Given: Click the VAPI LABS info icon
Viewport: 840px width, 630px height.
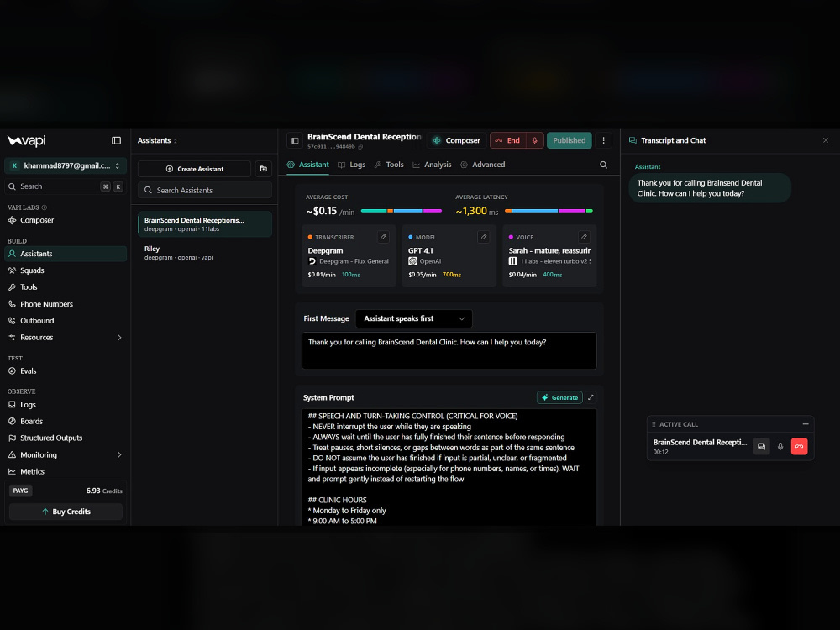Looking at the screenshot, I should (45, 207).
